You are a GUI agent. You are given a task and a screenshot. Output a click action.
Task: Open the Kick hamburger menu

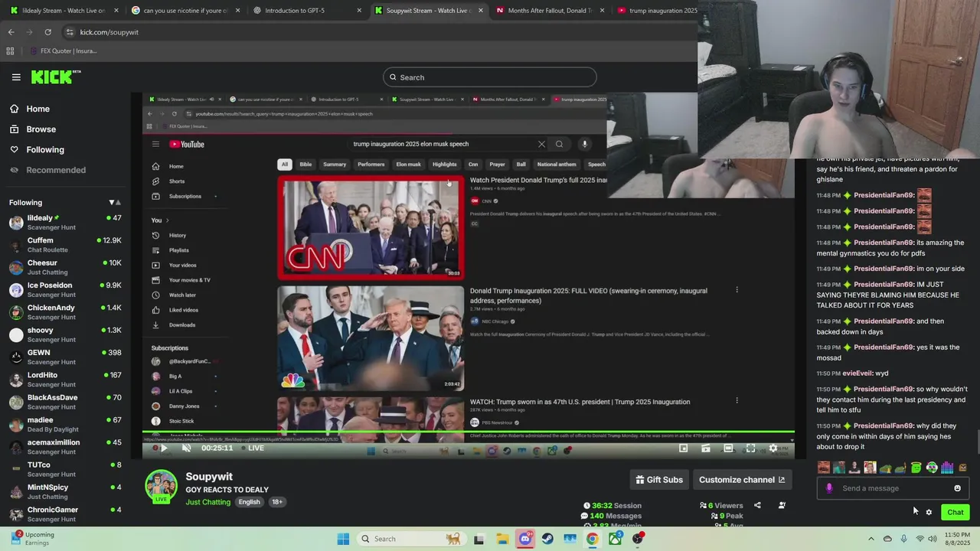16,77
